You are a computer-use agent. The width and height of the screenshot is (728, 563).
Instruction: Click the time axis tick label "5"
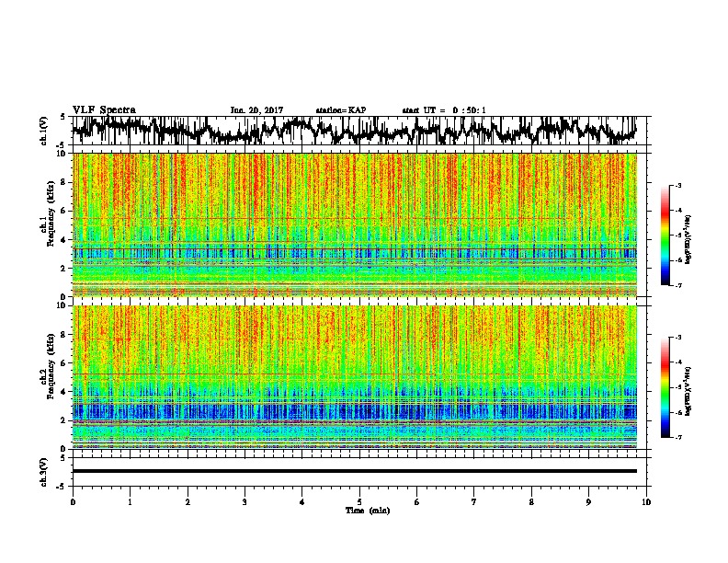[359, 502]
